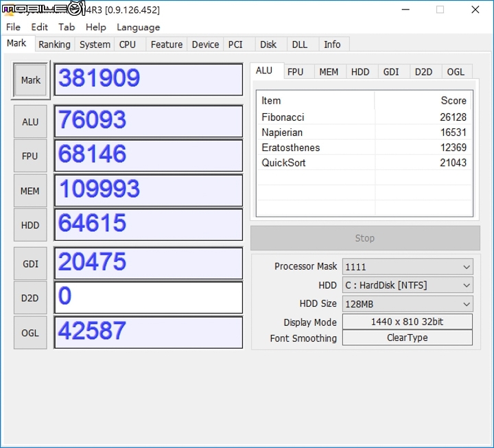
Task: Click the total Mark score 381909
Action: pyautogui.click(x=148, y=80)
